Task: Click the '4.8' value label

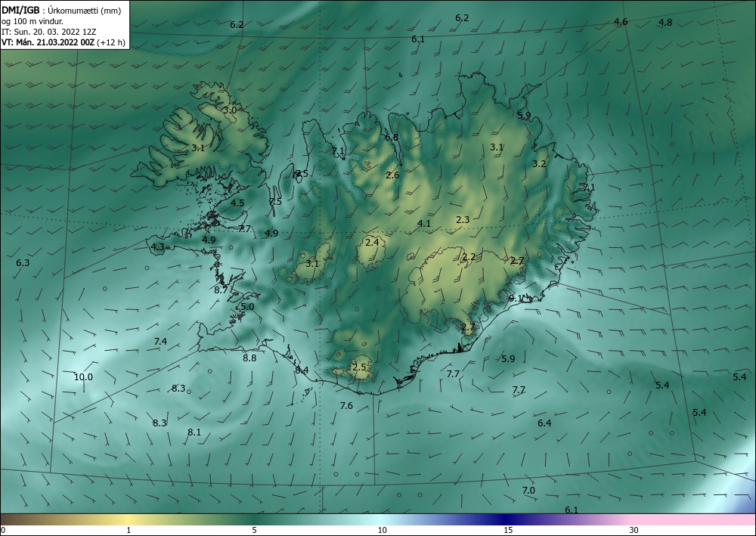Action: 665,22
